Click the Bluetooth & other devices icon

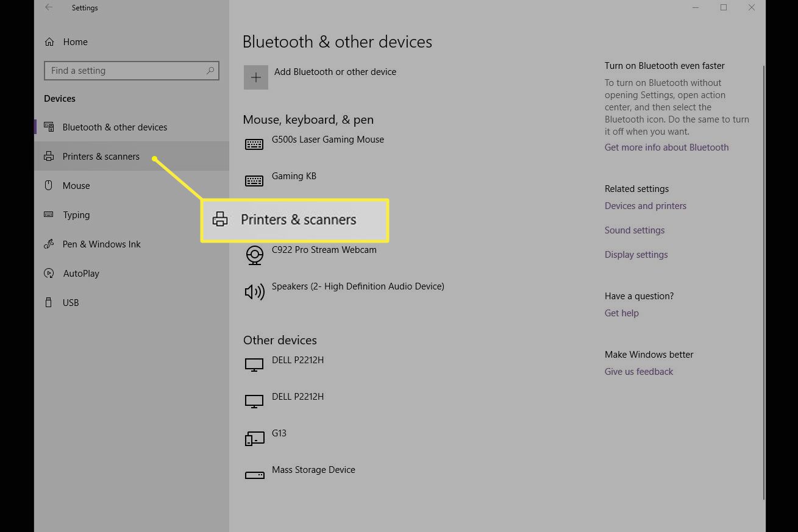click(x=49, y=127)
